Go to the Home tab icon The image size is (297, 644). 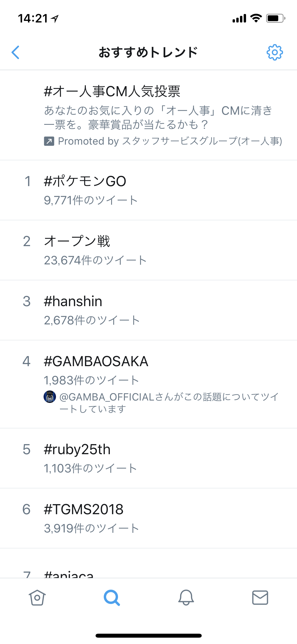coord(37,597)
